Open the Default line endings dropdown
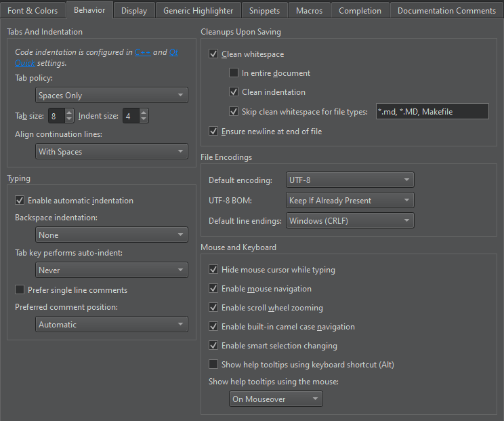This screenshot has height=421, width=504. pos(350,220)
